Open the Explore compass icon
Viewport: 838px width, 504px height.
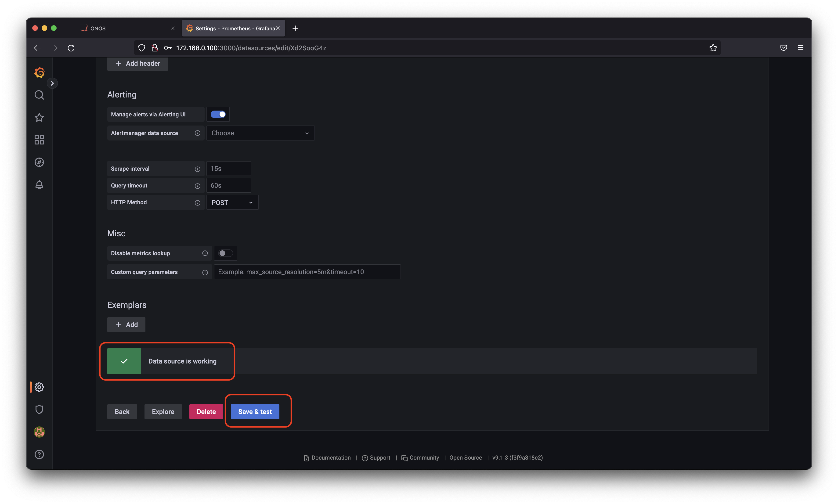click(40, 162)
